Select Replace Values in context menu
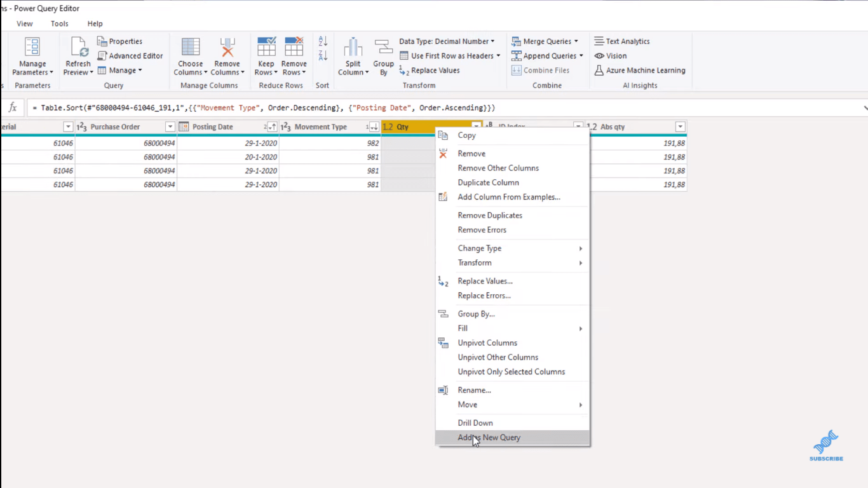The image size is (868, 488). tap(513, 281)
